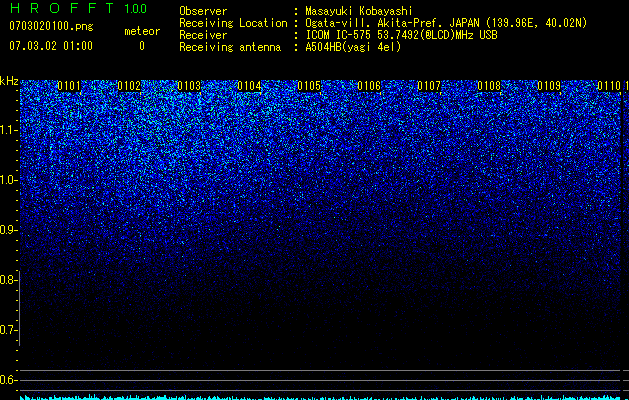Click antenna value A504HB(yagi 4el)
This screenshot has height=400, width=629.
click(353, 47)
